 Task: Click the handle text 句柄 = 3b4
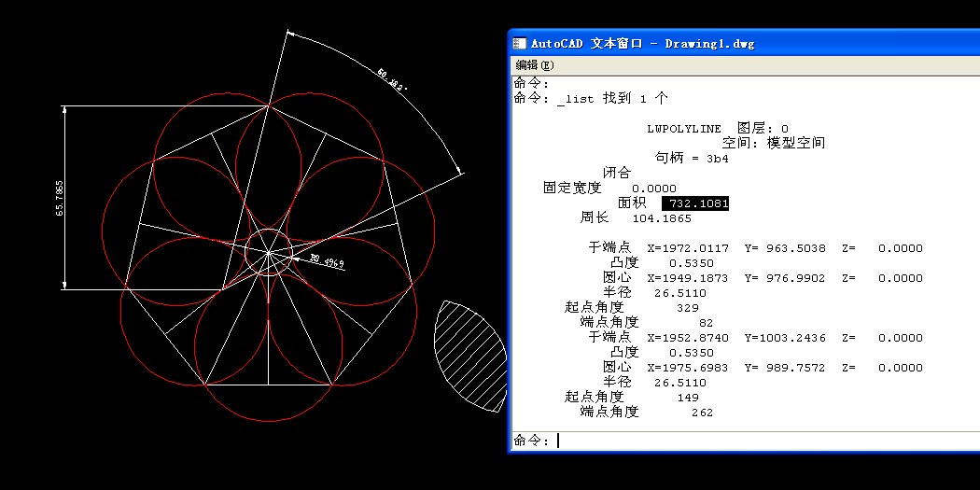pyautogui.click(x=692, y=159)
